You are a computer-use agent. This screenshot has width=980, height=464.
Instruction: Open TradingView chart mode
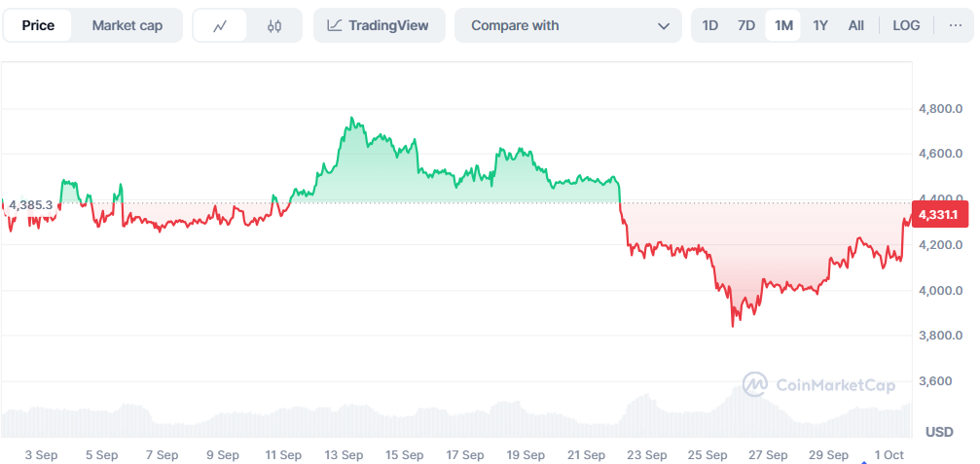[x=379, y=25]
